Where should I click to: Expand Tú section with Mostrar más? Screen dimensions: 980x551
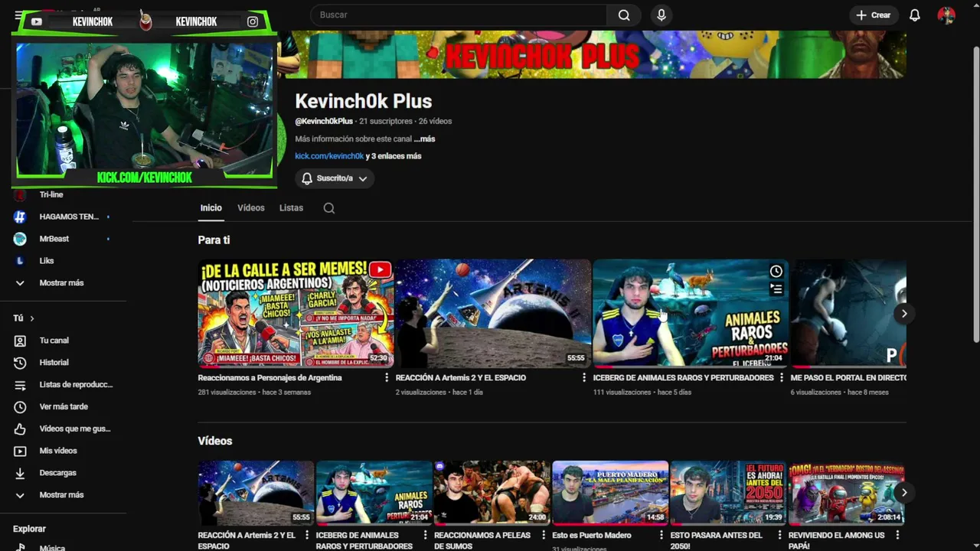(63, 495)
